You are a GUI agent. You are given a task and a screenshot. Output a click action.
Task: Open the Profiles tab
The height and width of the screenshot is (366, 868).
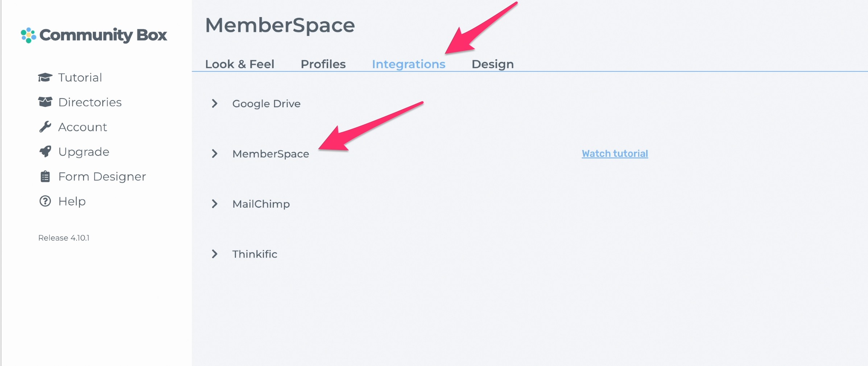pos(323,64)
